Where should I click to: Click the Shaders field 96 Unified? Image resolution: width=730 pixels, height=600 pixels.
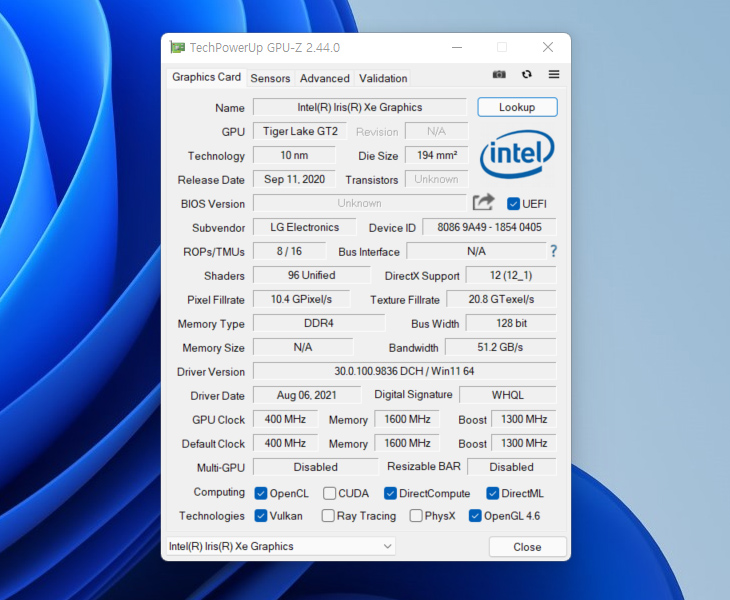pyautogui.click(x=311, y=275)
